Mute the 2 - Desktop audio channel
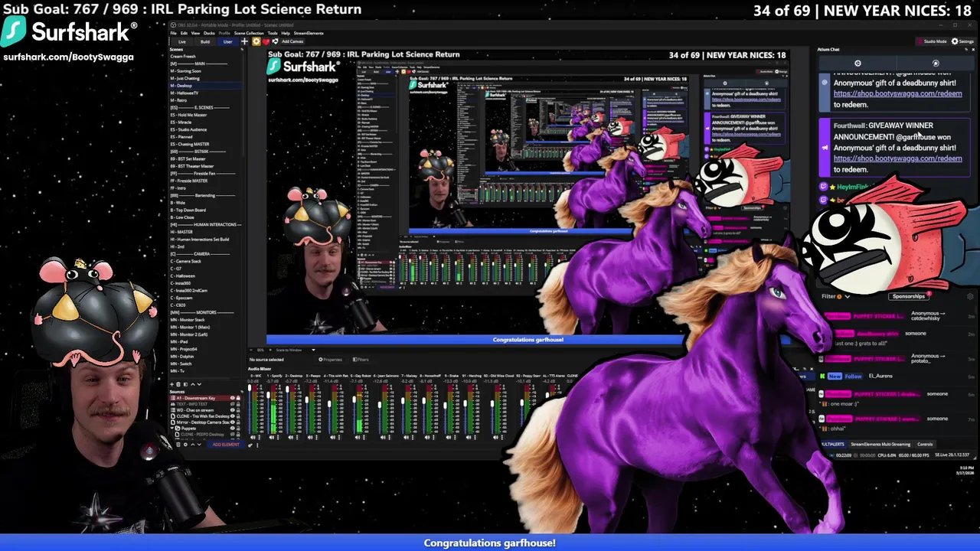Viewport: 980px width, 551px height. tap(291, 438)
